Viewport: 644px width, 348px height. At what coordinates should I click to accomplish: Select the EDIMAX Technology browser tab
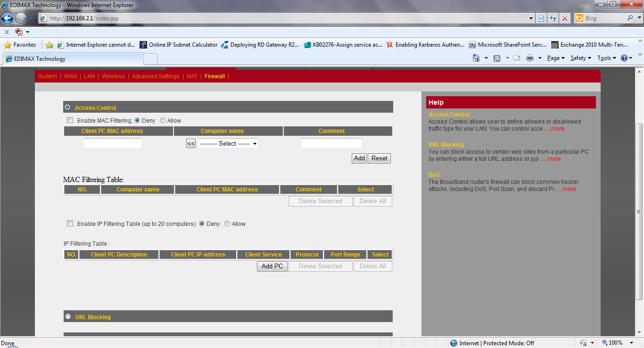(x=73, y=59)
